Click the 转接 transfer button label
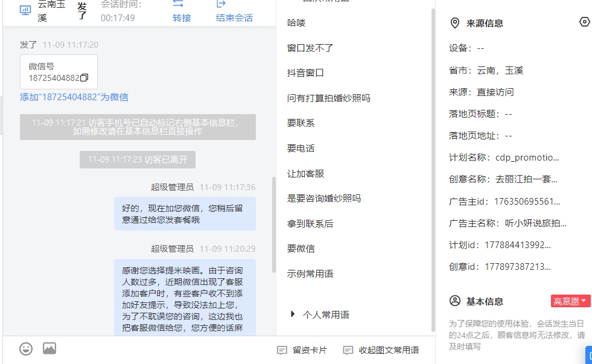Image resolution: width=592 pixels, height=364 pixels. coord(182,18)
